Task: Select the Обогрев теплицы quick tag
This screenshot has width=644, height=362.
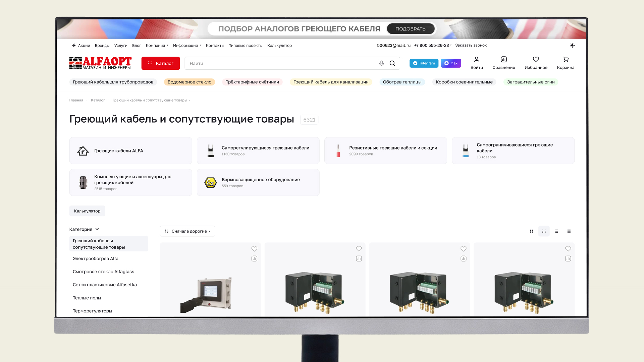Action: point(402,82)
